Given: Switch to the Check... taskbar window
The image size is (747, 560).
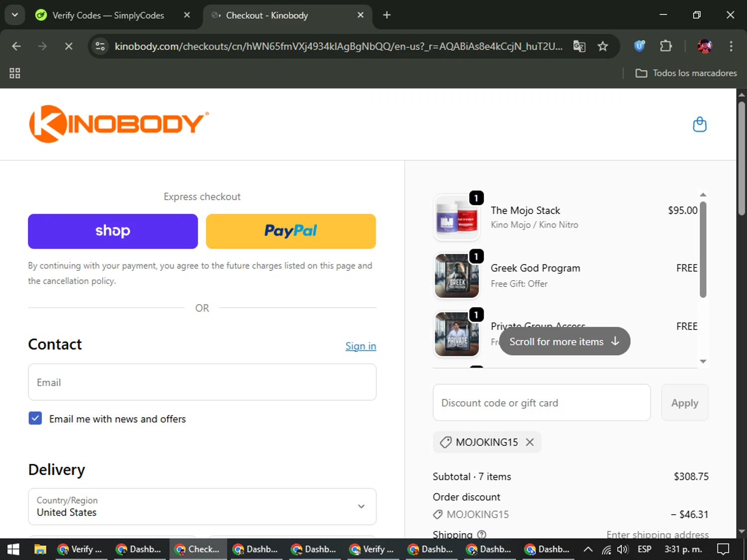Looking at the screenshot, I should point(198,549).
